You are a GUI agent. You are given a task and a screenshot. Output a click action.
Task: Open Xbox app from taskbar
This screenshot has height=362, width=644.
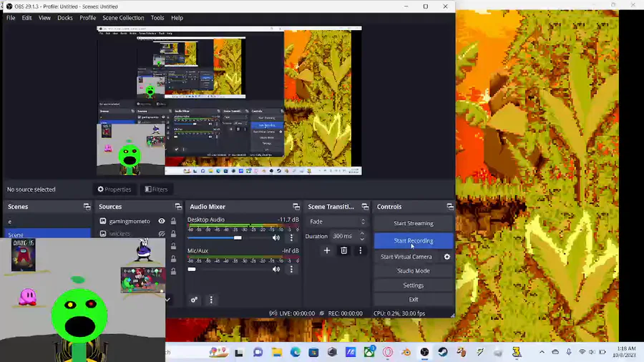tap(369, 352)
